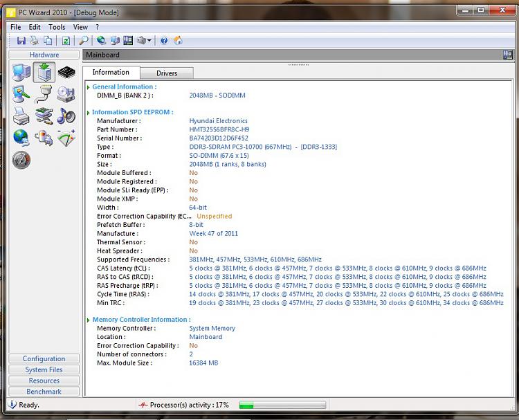Open the File menu
The width and height of the screenshot is (519, 420).
(x=16, y=27)
